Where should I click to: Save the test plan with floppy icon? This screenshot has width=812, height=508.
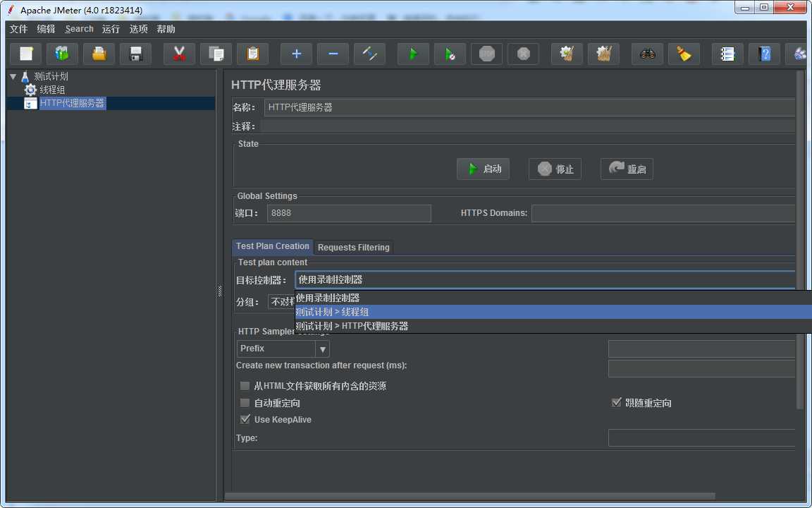point(135,54)
